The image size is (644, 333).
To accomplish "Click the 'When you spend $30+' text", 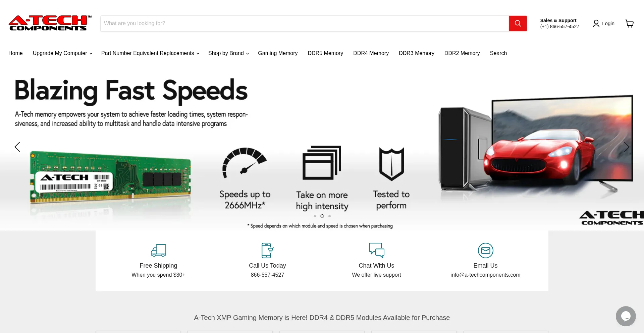I will tap(158, 275).
